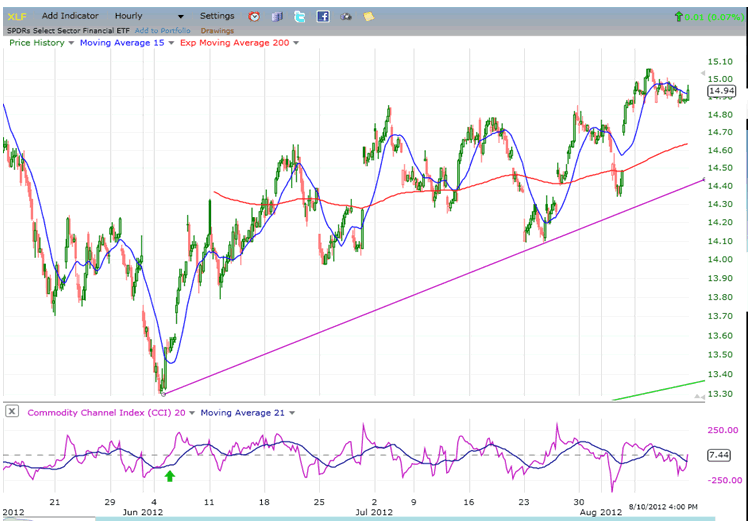Click the book icon in toolbar
The height and width of the screenshot is (525, 750).
pos(277,16)
